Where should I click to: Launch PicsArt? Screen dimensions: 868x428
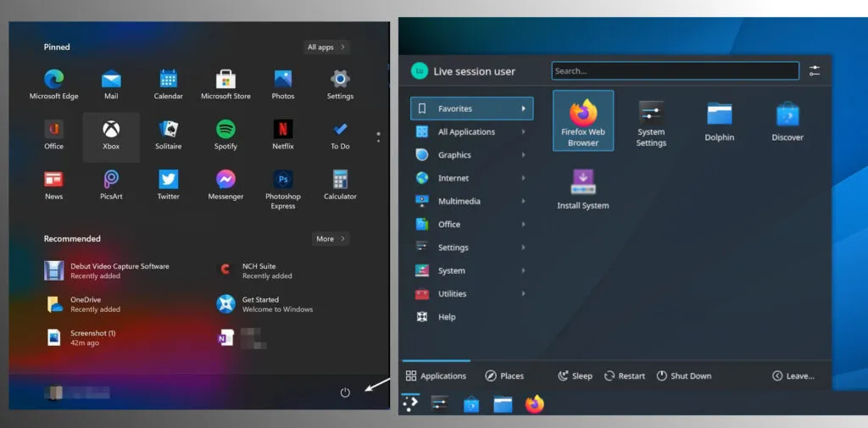[111, 186]
